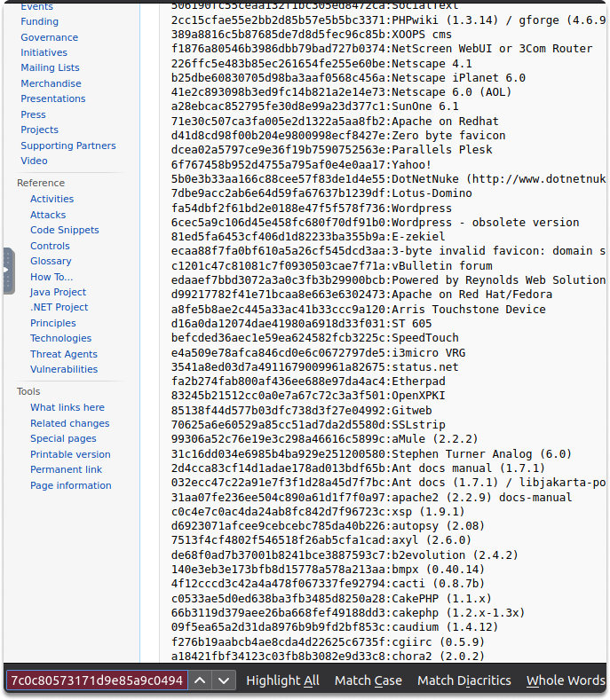
Task: Click the 'Etherpad' hash line
Action: (308, 381)
